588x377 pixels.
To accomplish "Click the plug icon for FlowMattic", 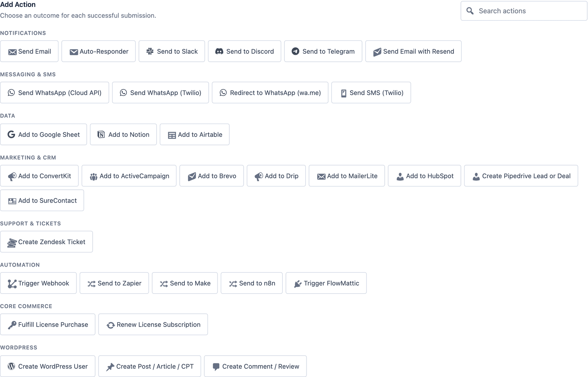I will tap(298, 284).
